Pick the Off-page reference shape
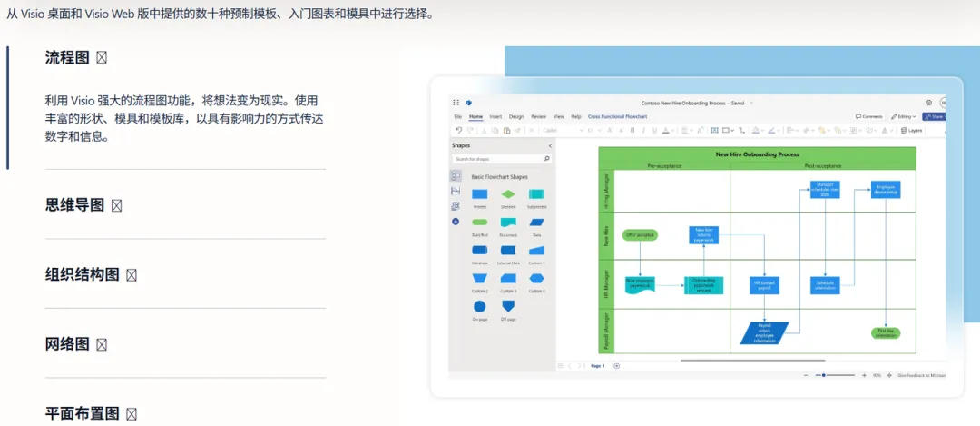The width and height of the screenshot is (980, 426). [x=508, y=306]
